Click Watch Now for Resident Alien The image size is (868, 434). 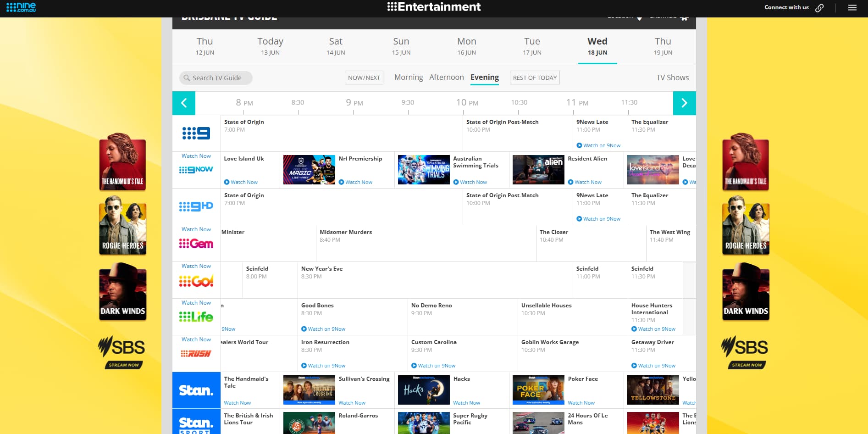[585, 182]
